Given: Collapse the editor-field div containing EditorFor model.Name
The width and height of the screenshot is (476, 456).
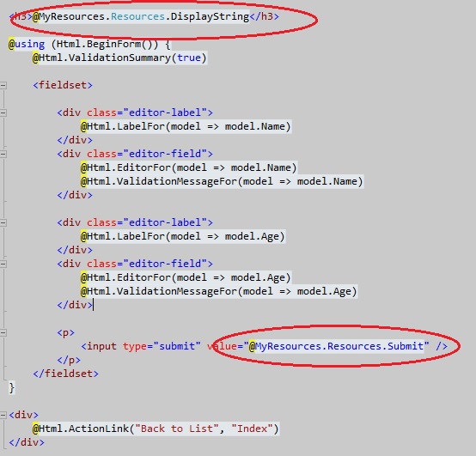Looking at the screenshot, I should pyautogui.click(x=3, y=154).
